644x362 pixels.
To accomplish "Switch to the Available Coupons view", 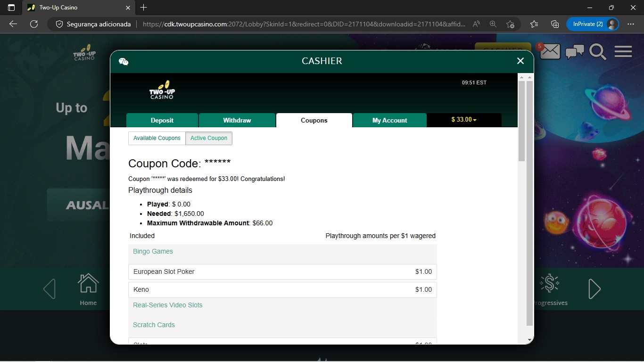I will [157, 138].
